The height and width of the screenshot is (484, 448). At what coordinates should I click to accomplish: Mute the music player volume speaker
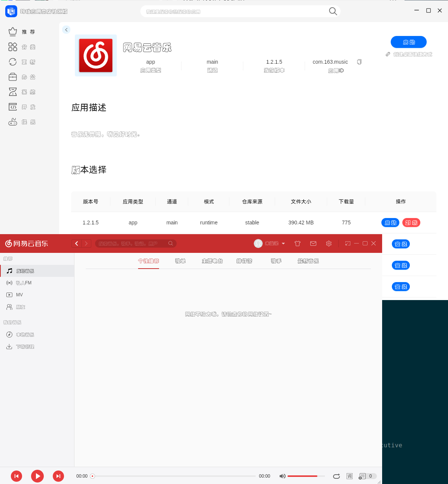point(282,476)
